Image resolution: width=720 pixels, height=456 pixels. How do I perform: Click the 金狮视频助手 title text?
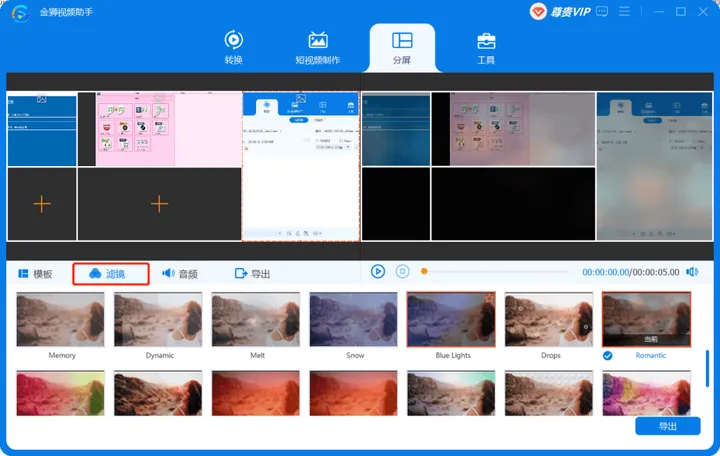66,12
